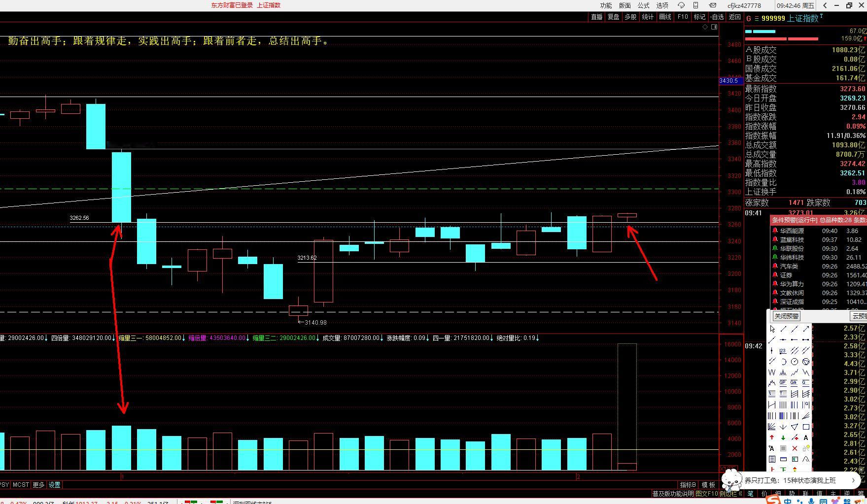The image size is (867, 504).
Task: Click 关闭预警 in alert panel
Action: 786,316
